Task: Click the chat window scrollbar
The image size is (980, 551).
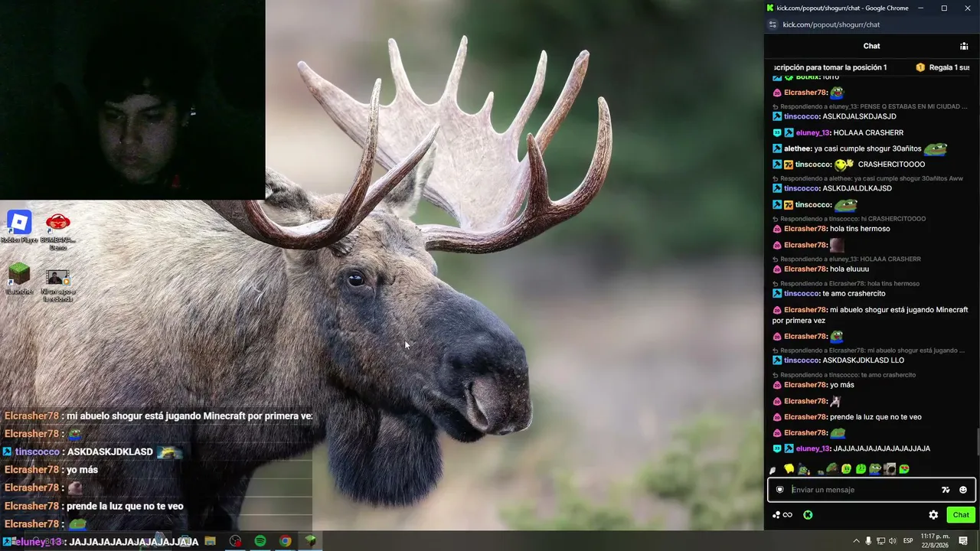Action: (977, 442)
